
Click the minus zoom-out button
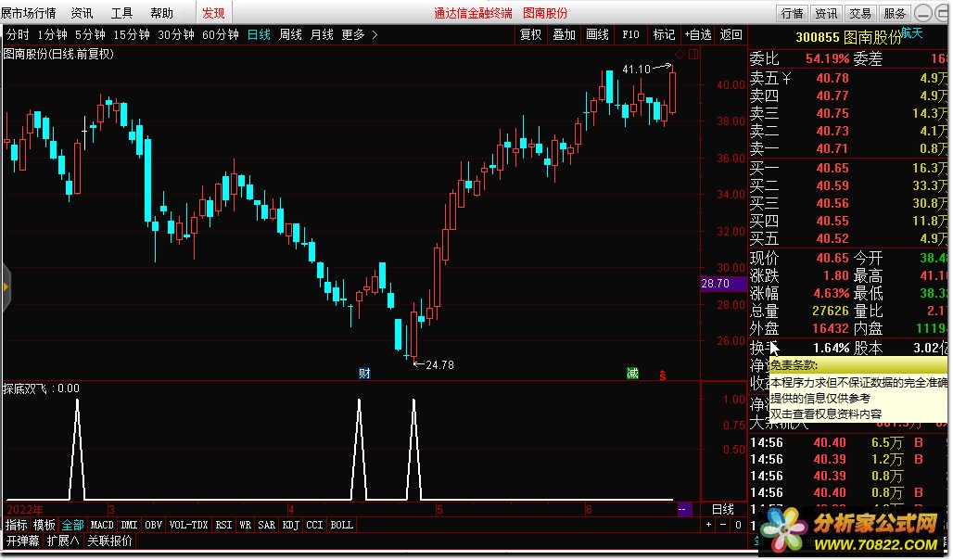[x=723, y=525]
